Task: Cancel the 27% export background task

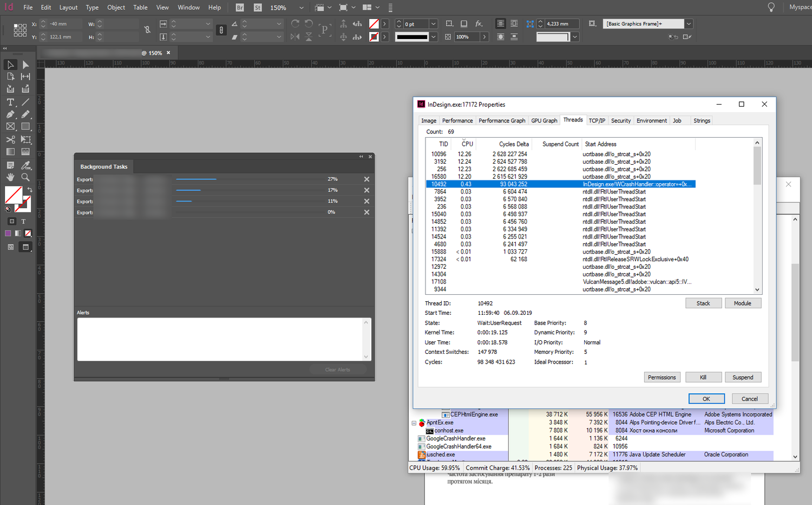Action: click(366, 179)
